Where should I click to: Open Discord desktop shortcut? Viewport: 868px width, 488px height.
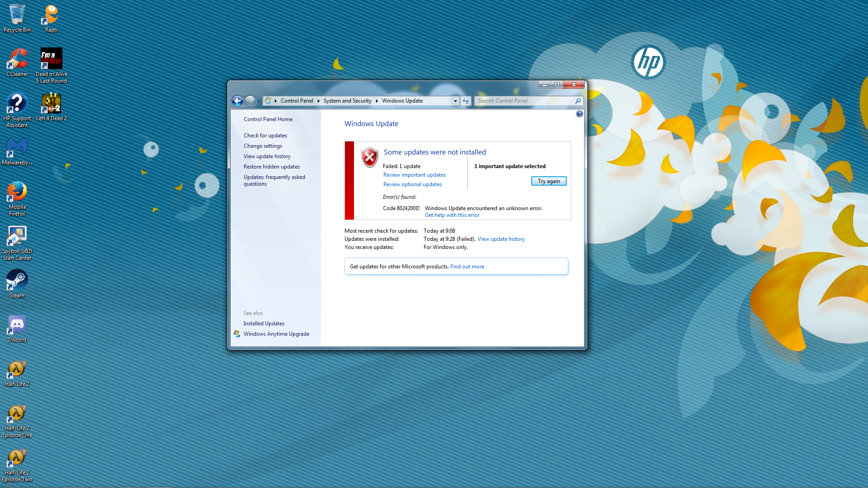point(17,328)
